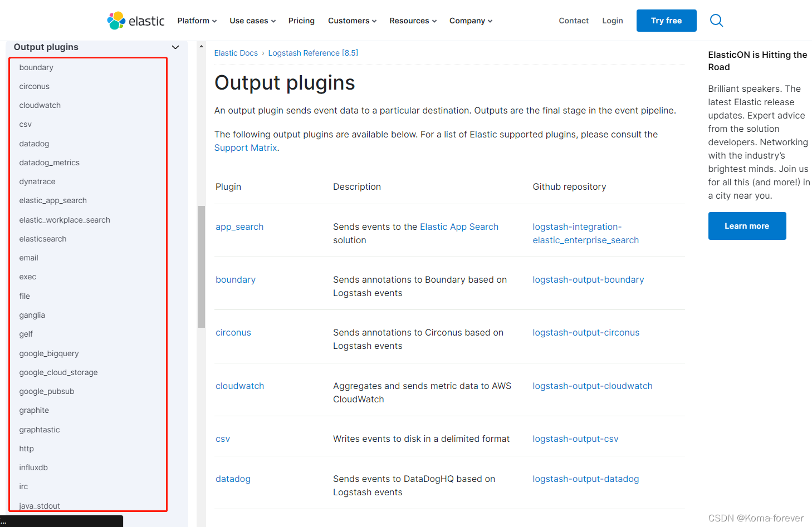812x527 pixels.
Task: Click the Try free button
Action: click(666, 21)
